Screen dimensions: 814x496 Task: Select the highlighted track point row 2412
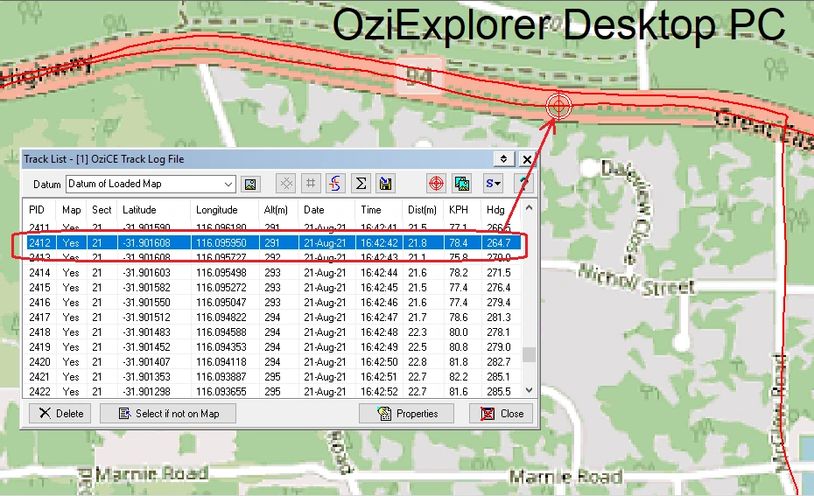pyautogui.click(x=274, y=243)
